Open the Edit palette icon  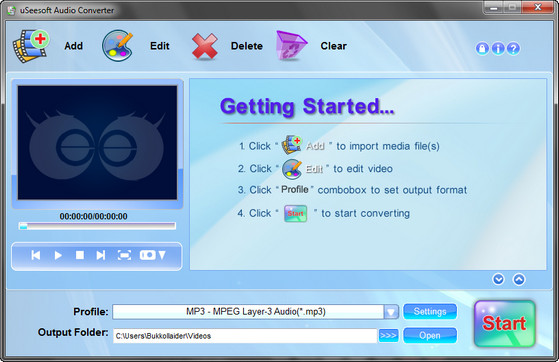[x=118, y=46]
